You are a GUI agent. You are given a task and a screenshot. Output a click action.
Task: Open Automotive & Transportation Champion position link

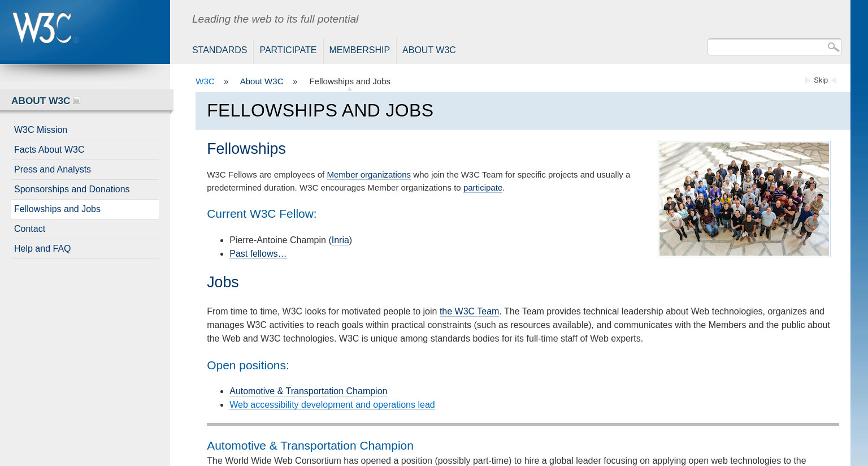click(308, 391)
